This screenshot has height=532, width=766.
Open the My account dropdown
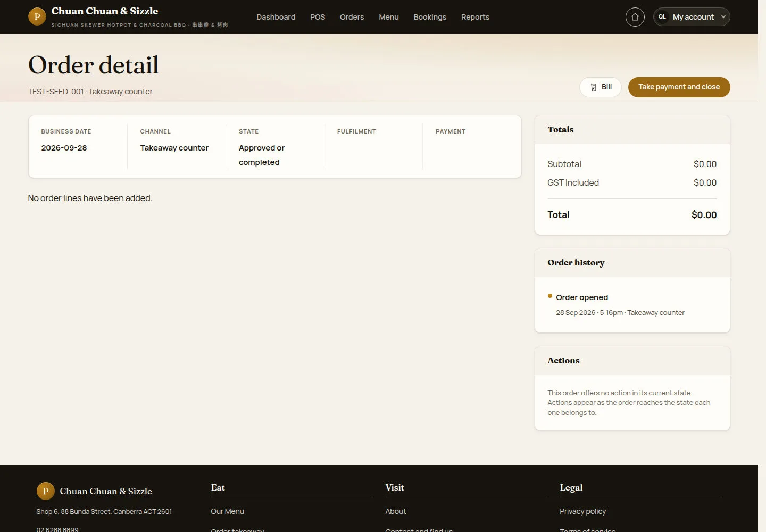tap(692, 17)
